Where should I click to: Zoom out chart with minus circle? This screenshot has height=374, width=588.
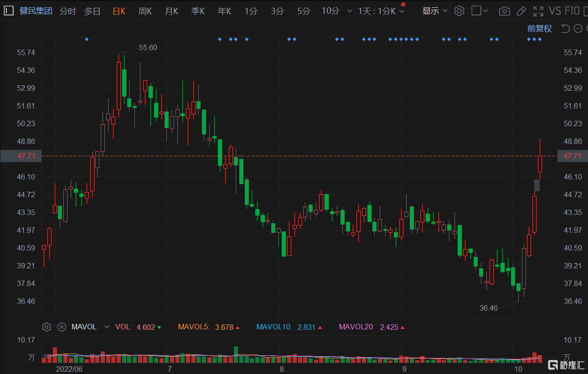coord(578,29)
